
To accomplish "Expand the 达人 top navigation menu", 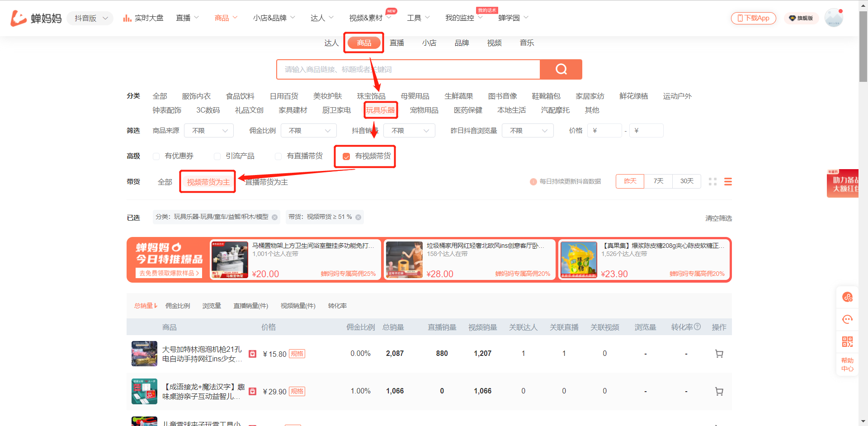I will 322,18.
